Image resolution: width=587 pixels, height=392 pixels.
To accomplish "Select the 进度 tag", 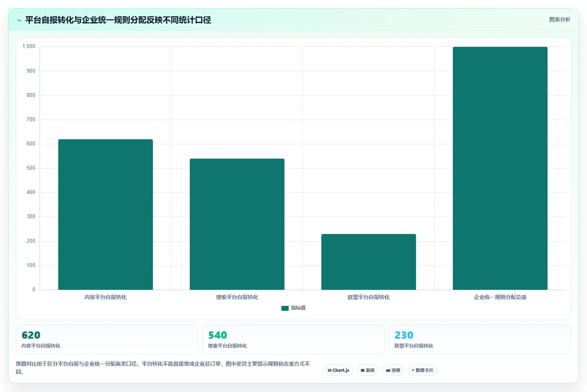I will pos(393,370).
